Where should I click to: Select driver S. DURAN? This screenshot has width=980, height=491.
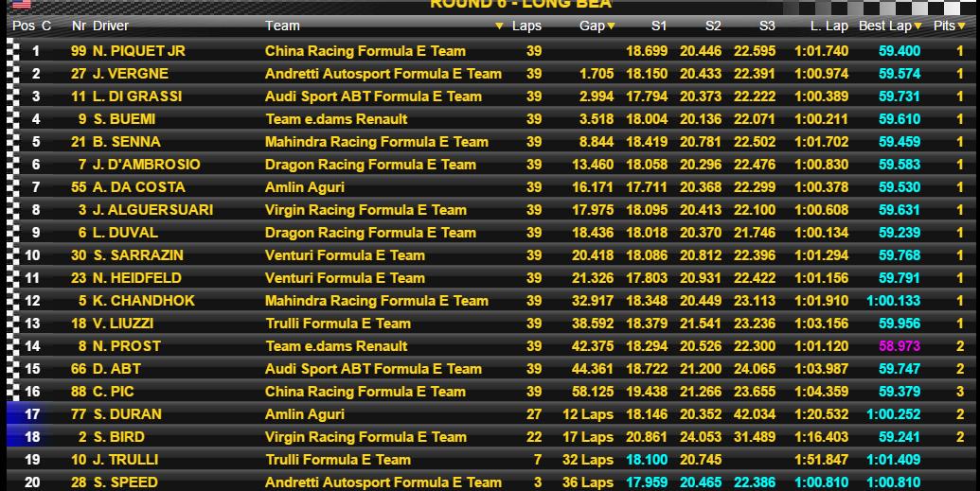[x=127, y=414]
